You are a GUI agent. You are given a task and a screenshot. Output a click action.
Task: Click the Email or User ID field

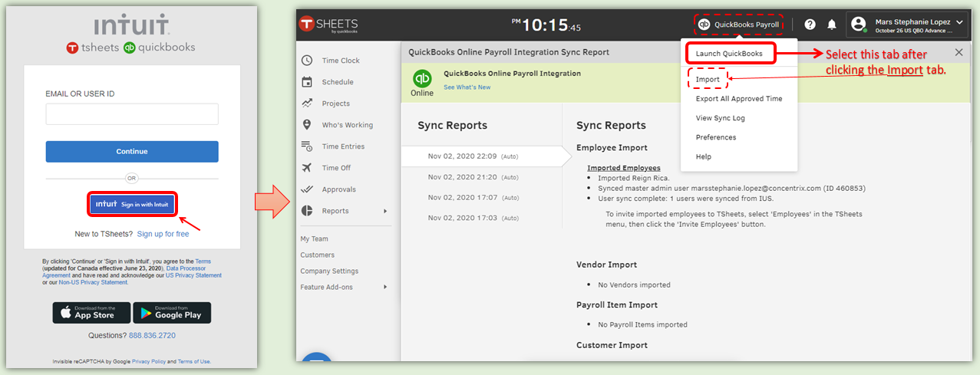coord(132,114)
